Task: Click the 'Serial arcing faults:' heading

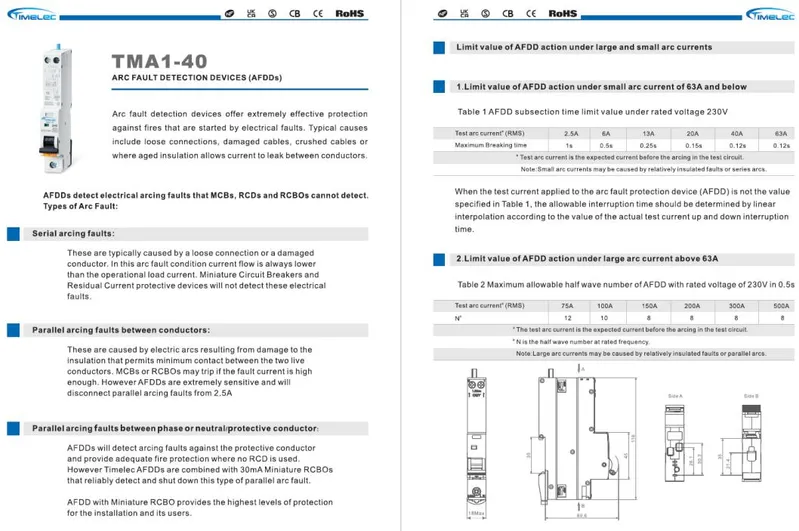Action: coord(73,234)
